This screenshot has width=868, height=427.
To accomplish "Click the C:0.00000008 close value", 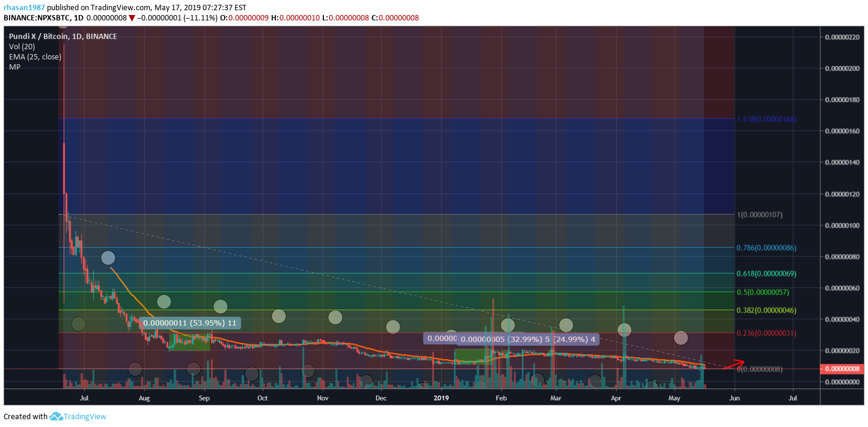I will pyautogui.click(x=395, y=18).
